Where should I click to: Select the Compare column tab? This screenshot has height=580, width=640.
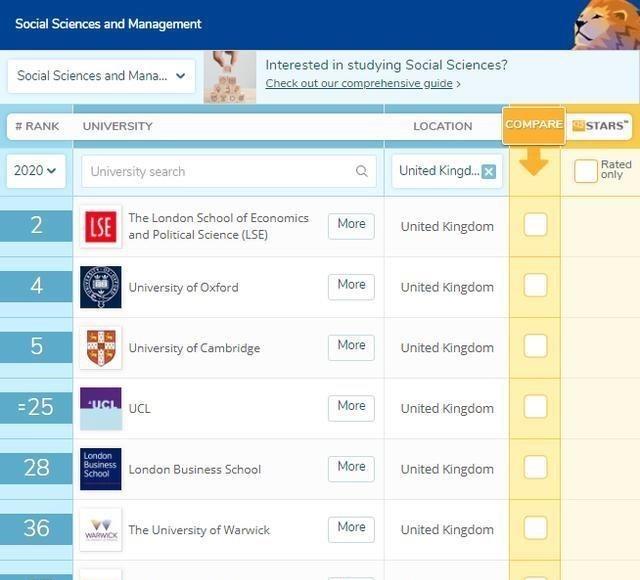click(534, 125)
